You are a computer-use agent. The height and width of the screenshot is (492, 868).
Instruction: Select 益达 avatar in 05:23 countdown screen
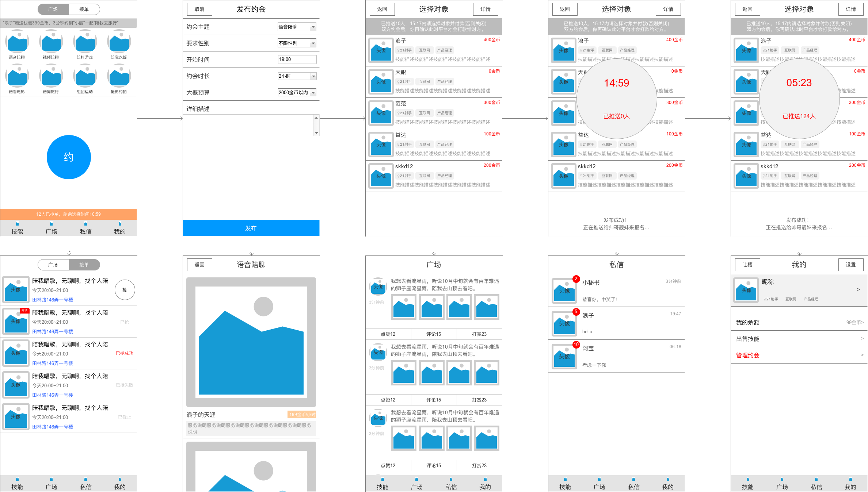point(746,145)
